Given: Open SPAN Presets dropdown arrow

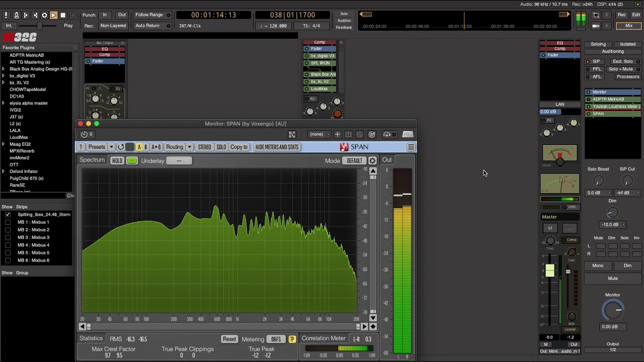Looking at the screenshot, I should coord(111,147).
